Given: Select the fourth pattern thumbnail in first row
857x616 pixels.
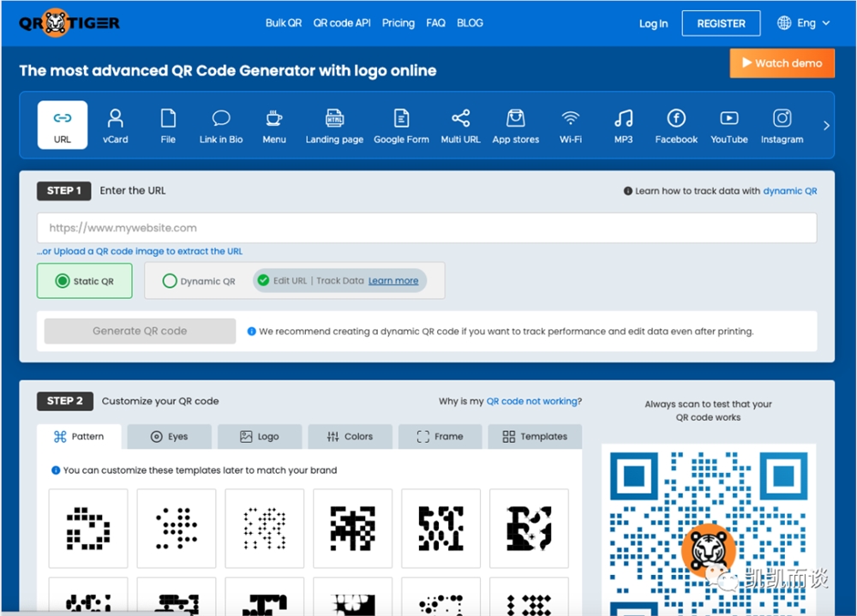Looking at the screenshot, I should 352,528.
